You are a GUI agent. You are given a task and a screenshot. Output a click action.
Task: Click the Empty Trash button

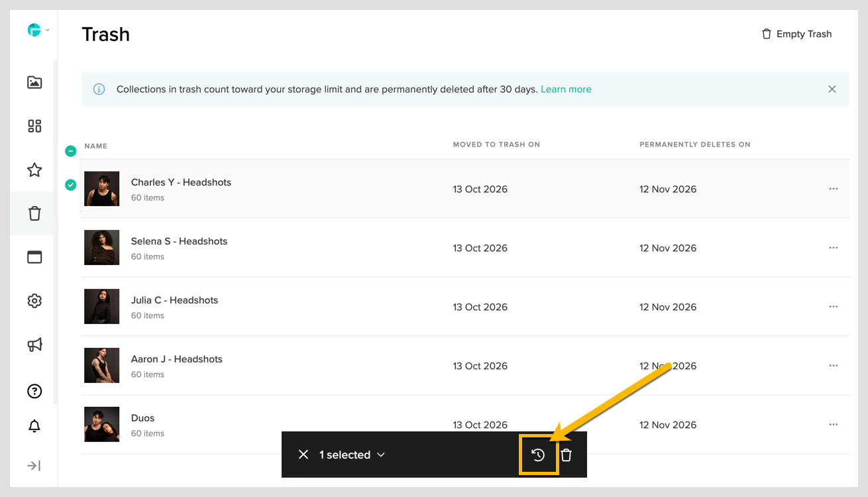(x=796, y=34)
